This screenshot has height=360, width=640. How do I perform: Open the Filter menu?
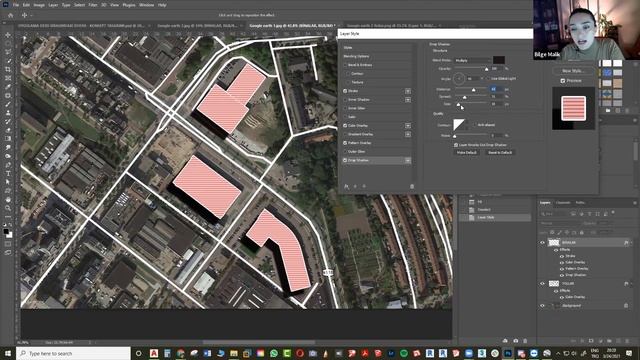click(93, 5)
